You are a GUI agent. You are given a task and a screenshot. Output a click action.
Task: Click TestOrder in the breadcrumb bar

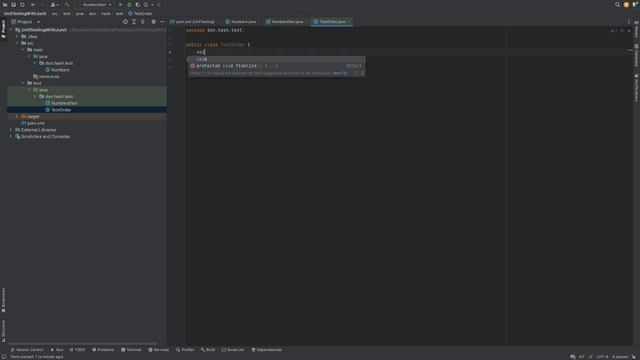point(140,13)
